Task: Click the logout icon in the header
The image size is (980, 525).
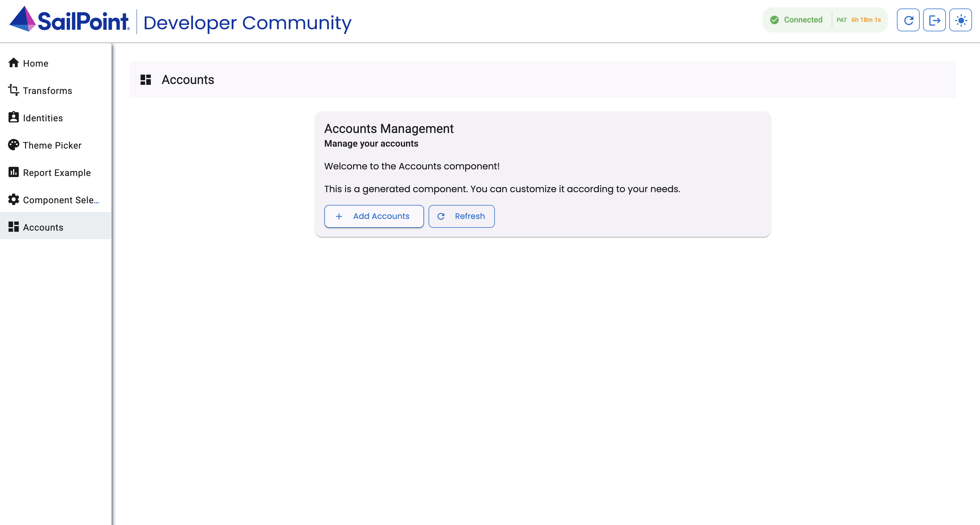Action: (934, 20)
